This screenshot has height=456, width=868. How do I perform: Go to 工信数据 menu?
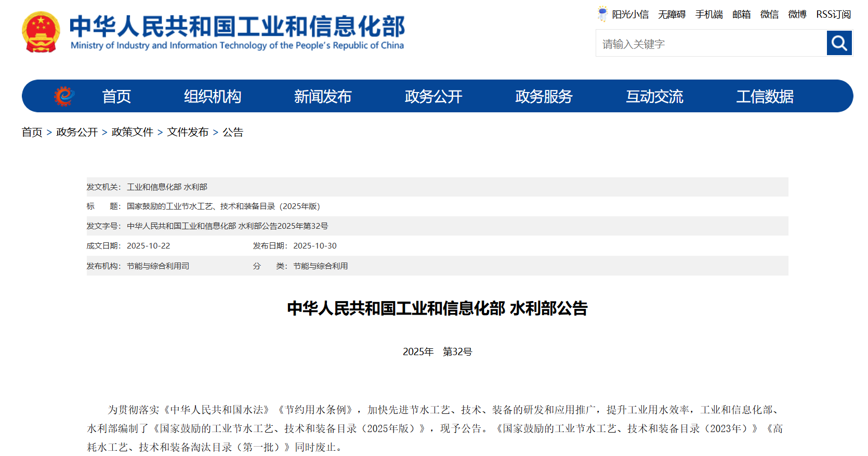(x=765, y=96)
